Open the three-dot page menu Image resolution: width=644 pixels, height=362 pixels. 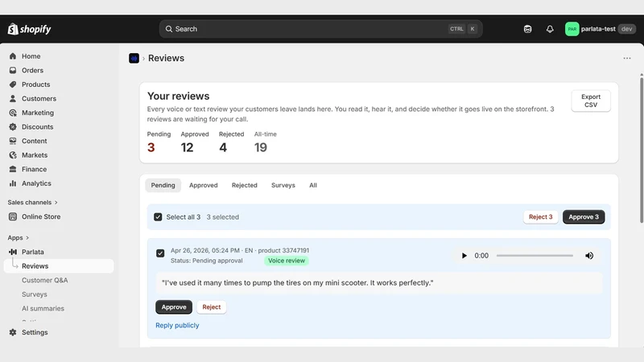coord(627,58)
